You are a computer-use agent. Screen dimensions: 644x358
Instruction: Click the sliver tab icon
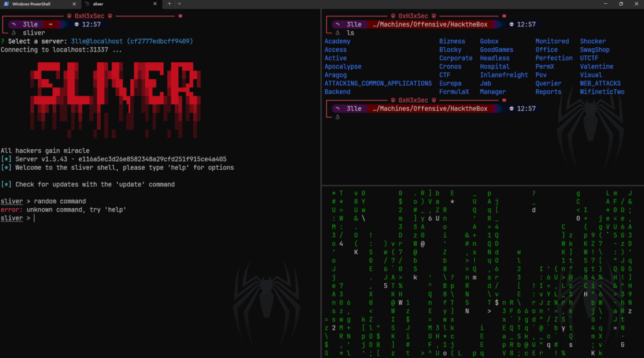coord(87,4)
